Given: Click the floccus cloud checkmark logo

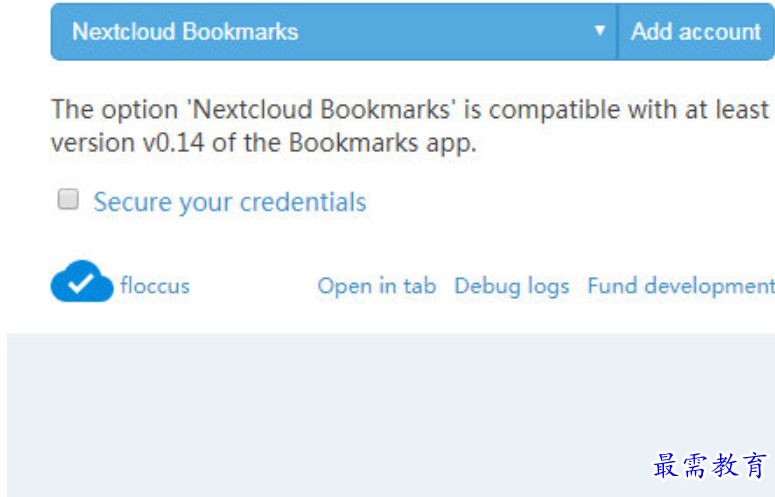Looking at the screenshot, I should 82,281.
